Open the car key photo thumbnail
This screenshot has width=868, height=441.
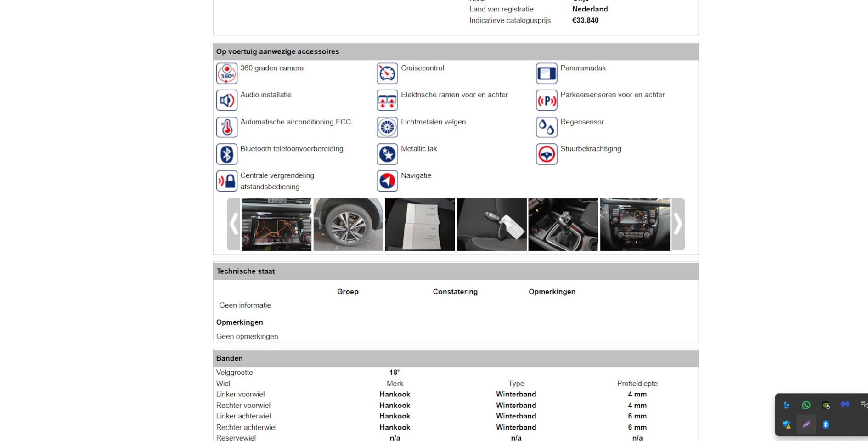tap(491, 225)
